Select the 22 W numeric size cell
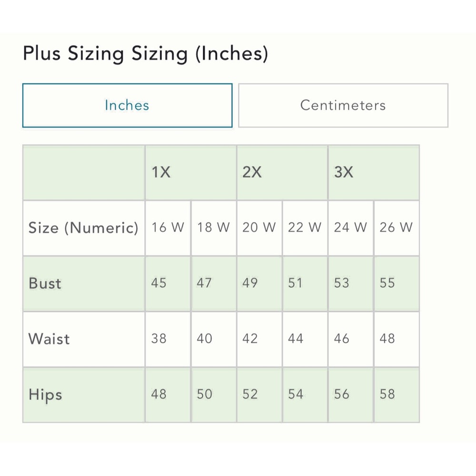This screenshot has width=476, height=476. [305, 228]
